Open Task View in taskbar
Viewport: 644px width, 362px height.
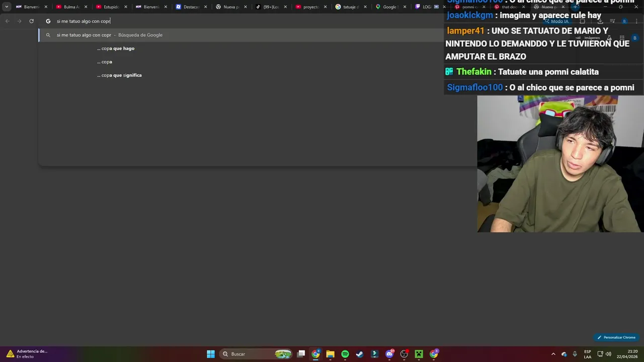point(301,354)
